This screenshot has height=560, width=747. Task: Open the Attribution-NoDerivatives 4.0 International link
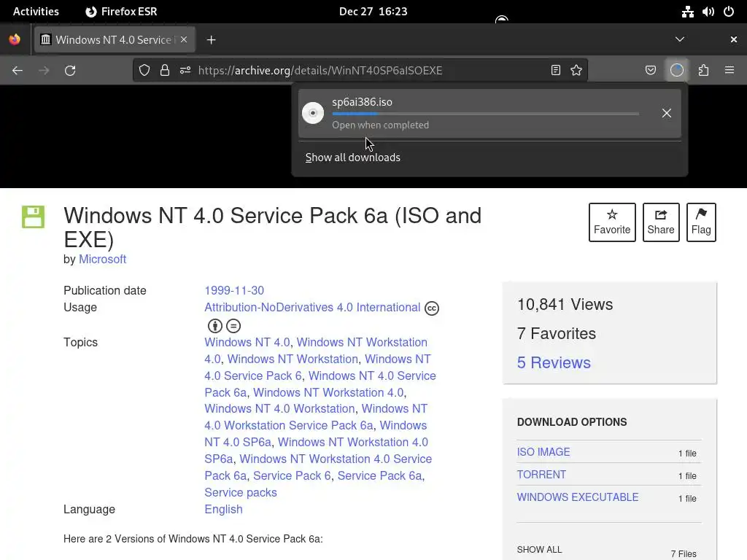pyautogui.click(x=312, y=307)
